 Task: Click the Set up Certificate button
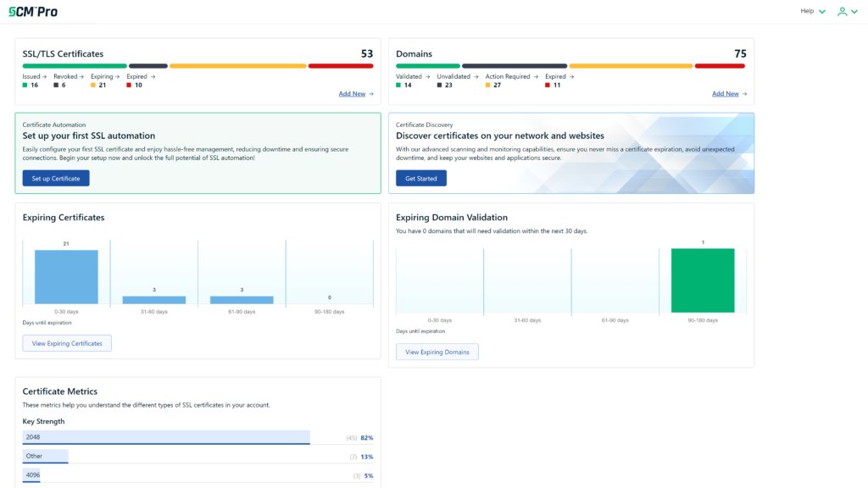pos(55,178)
